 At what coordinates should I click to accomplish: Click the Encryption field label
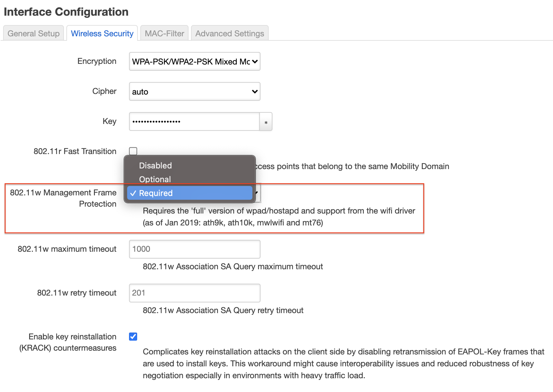tap(97, 61)
